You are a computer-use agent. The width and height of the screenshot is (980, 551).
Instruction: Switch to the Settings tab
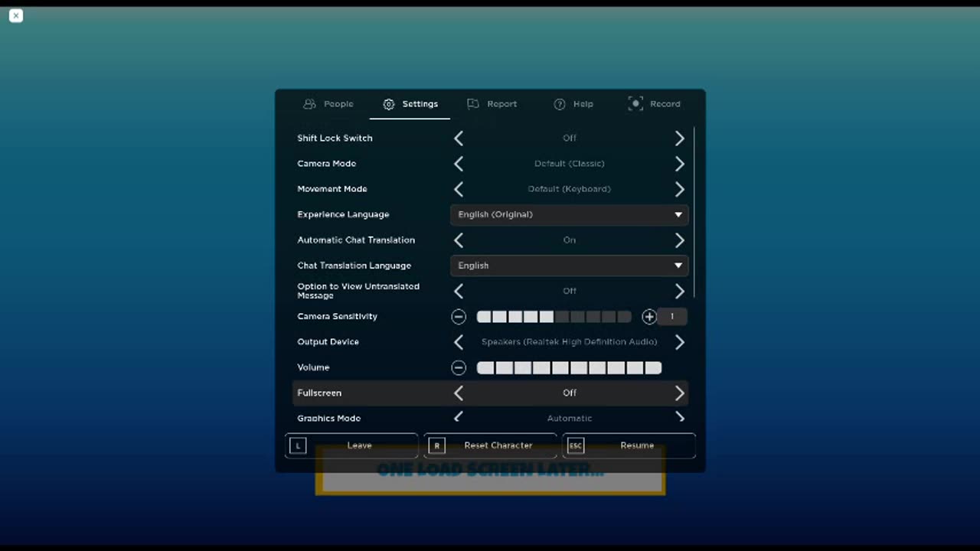pyautogui.click(x=410, y=104)
